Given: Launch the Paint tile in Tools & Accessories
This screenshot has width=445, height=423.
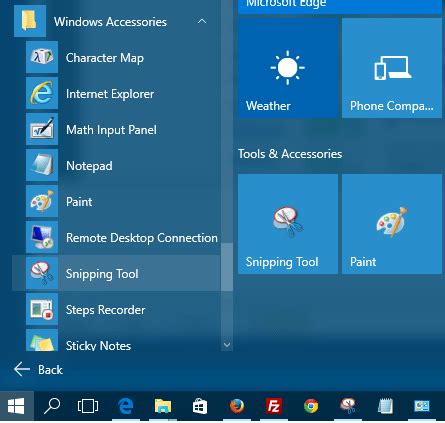Looking at the screenshot, I should pos(392,224).
